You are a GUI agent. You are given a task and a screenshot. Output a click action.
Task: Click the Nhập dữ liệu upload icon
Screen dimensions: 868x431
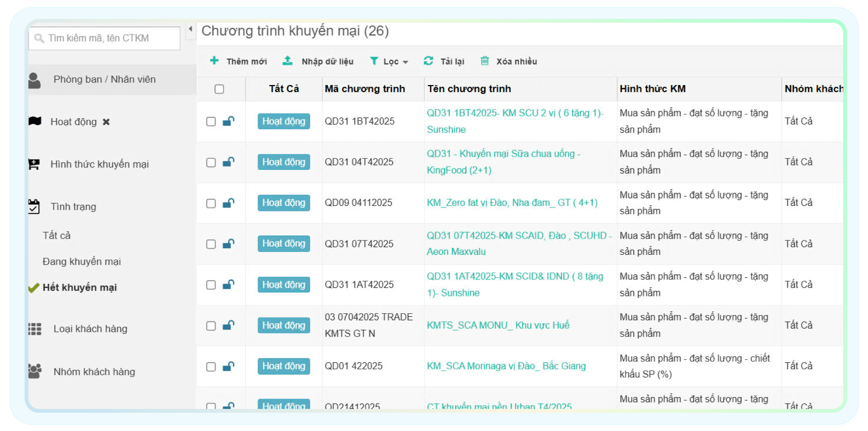pyautogui.click(x=287, y=61)
